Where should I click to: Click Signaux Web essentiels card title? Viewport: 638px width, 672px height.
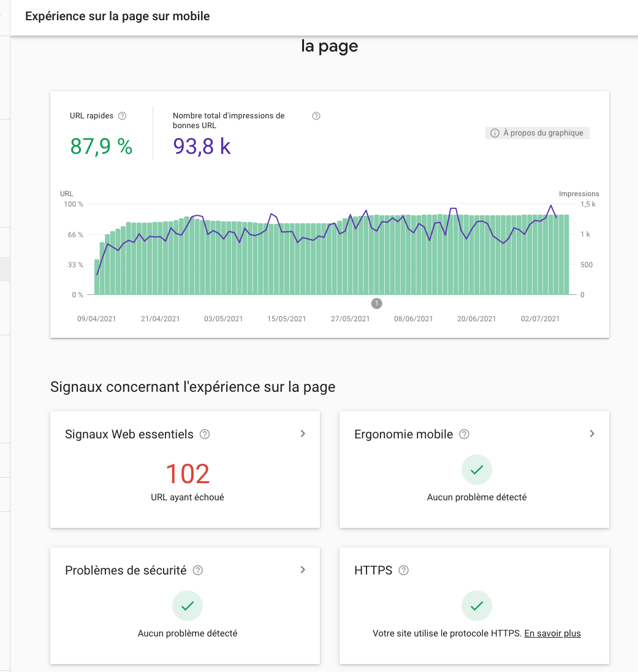129,434
